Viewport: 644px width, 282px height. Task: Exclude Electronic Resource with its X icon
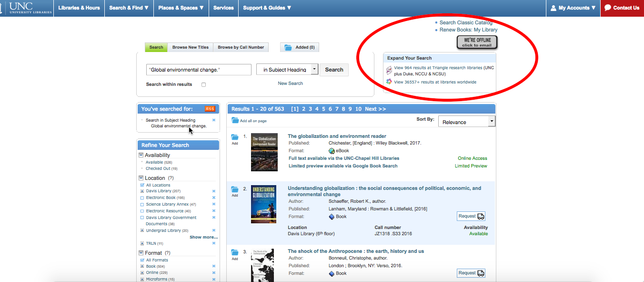(214, 211)
